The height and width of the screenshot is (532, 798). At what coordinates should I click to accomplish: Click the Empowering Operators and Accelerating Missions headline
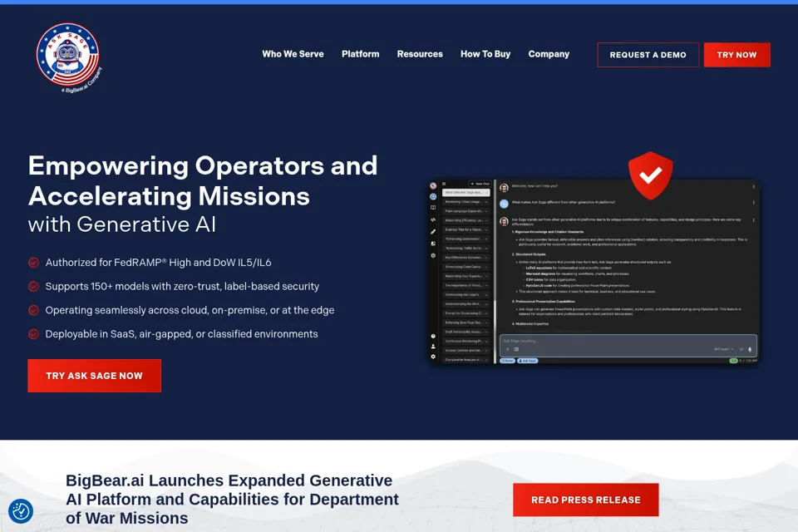[203, 180]
